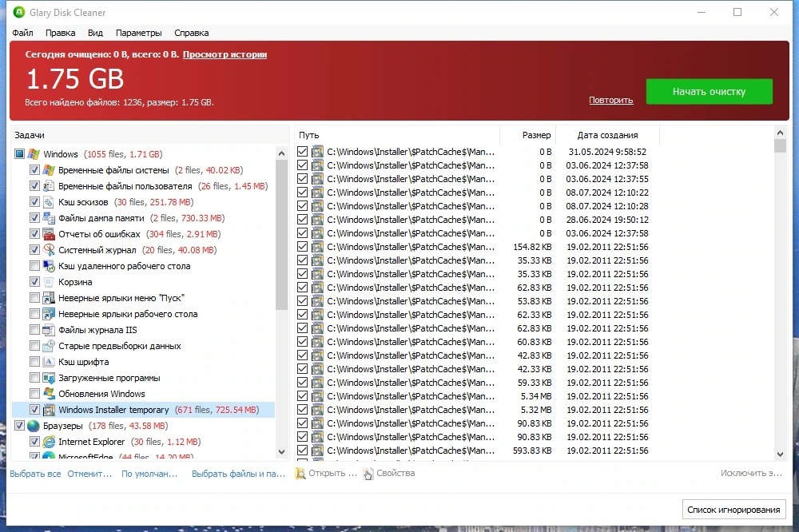Click the Неверные ярлыки рабочего стола icon
799x532 pixels.
pyautogui.click(x=49, y=314)
